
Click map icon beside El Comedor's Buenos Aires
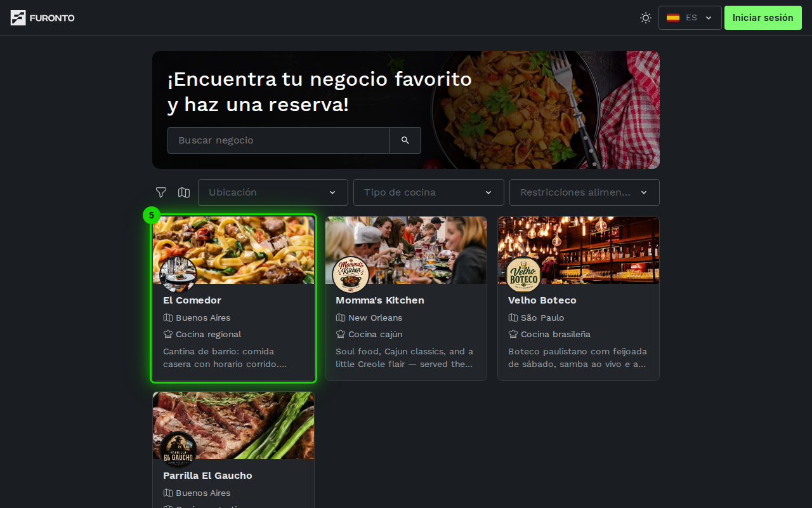(x=168, y=317)
